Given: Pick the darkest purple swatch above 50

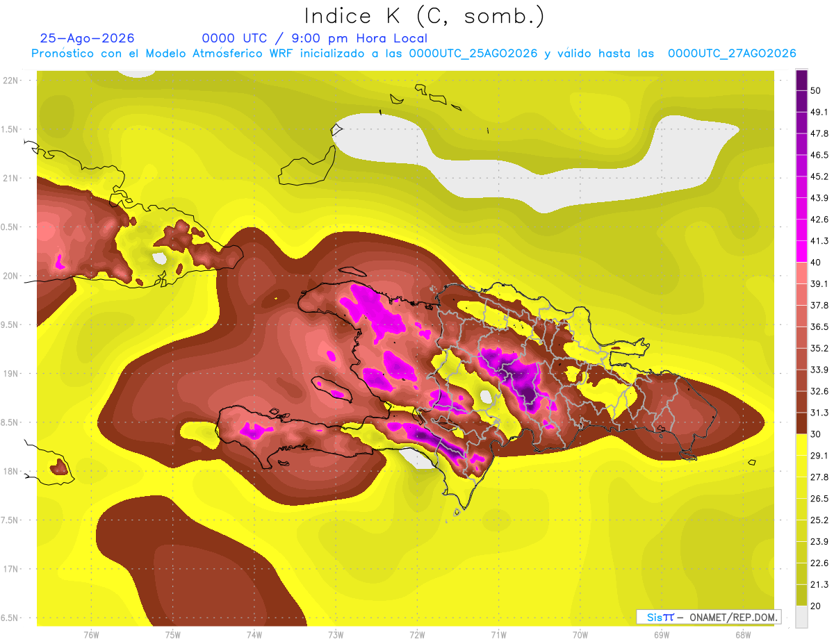Looking at the screenshot, I should tap(801, 80).
